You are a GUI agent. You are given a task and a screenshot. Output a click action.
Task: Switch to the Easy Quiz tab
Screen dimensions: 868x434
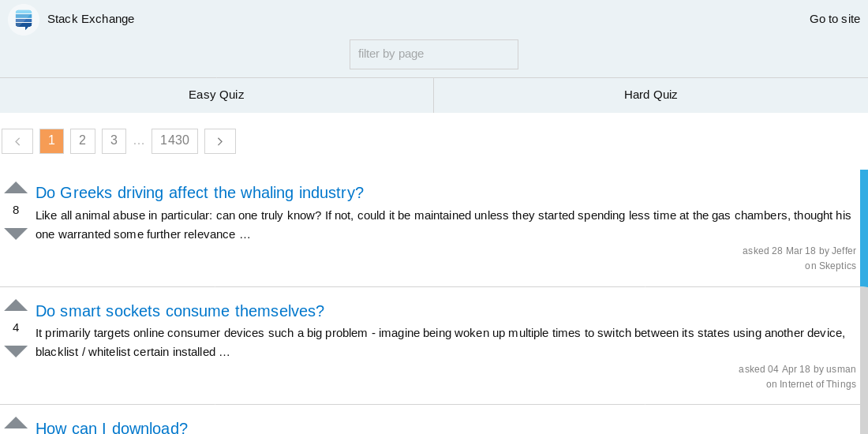click(216, 95)
